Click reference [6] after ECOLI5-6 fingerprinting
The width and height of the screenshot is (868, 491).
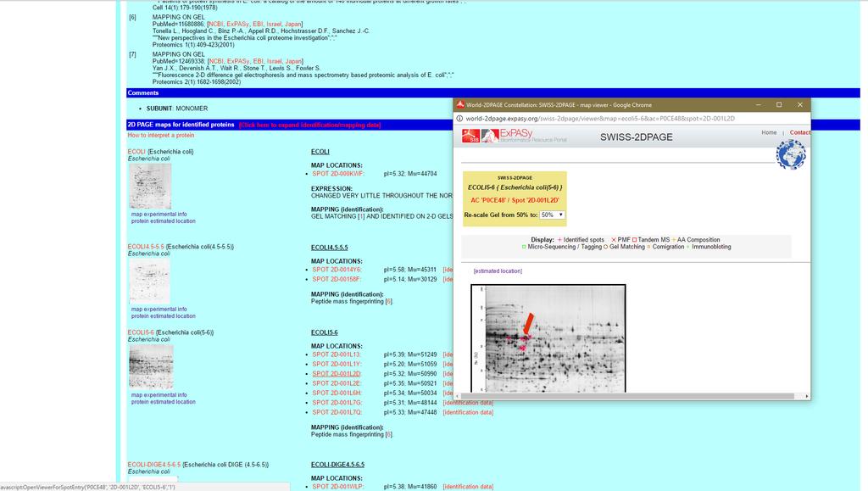coord(388,434)
